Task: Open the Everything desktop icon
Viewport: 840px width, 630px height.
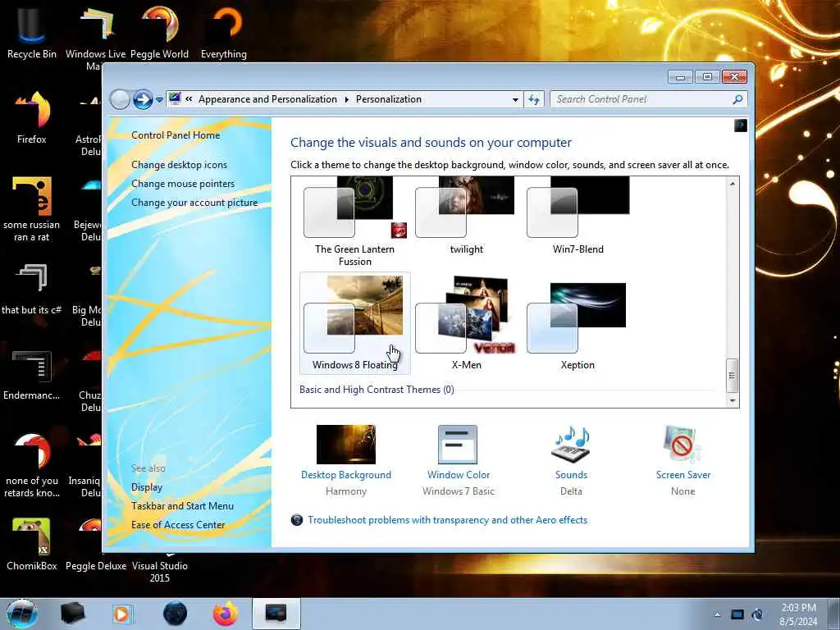Action: pos(224,32)
